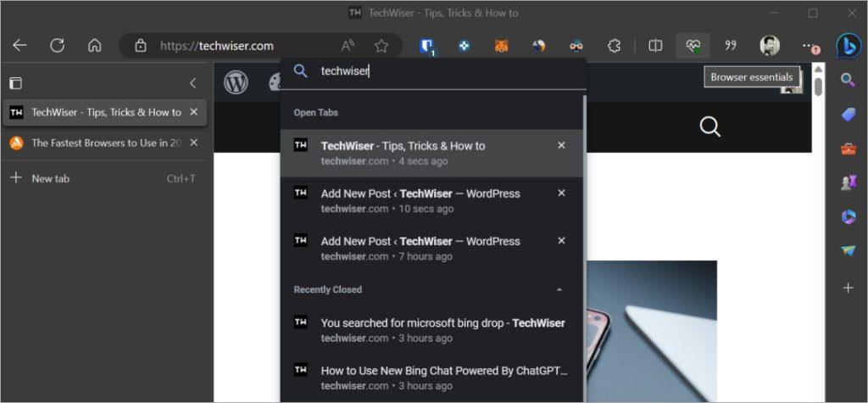Switch to The Fastest Browsers tab
The width and height of the screenshot is (868, 403).
pyautogui.click(x=105, y=143)
